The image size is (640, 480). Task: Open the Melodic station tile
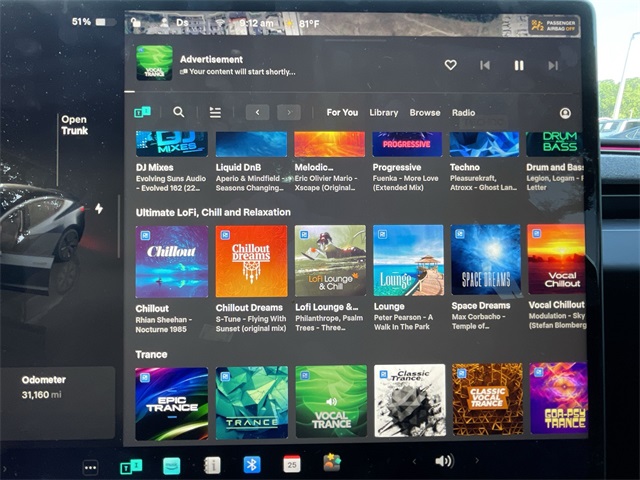click(330, 144)
